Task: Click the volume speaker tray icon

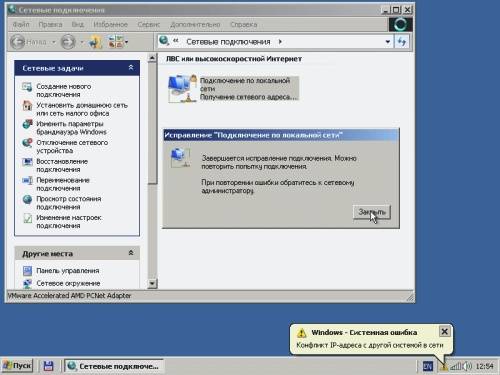Action: click(x=467, y=366)
